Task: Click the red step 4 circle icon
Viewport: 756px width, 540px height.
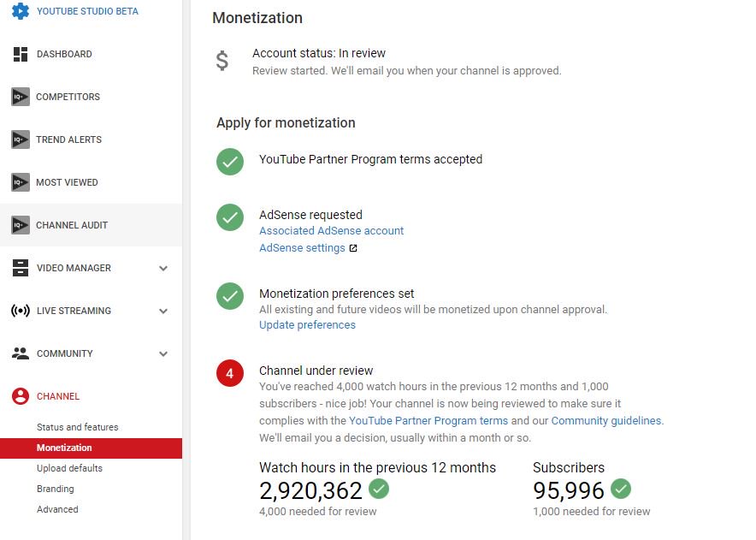Action: coord(230,373)
